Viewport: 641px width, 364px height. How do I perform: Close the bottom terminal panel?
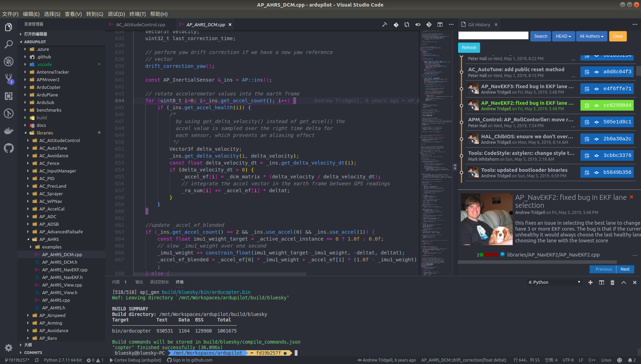click(x=635, y=282)
